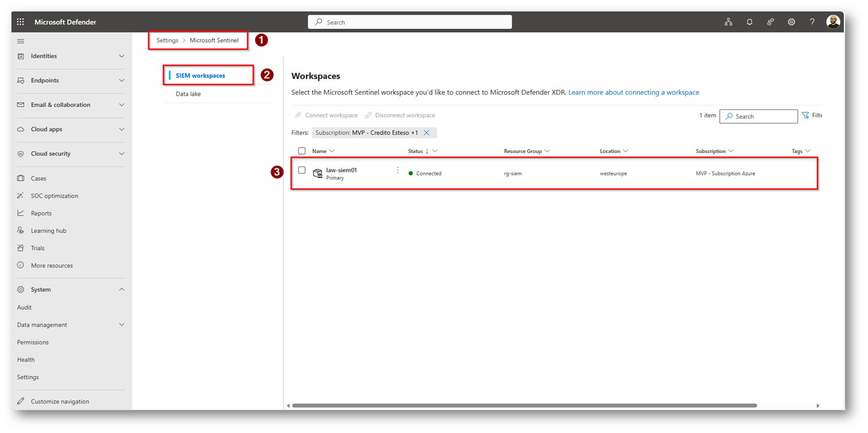Focus the top global Search box
868x433 pixels.
(x=410, y=22)
